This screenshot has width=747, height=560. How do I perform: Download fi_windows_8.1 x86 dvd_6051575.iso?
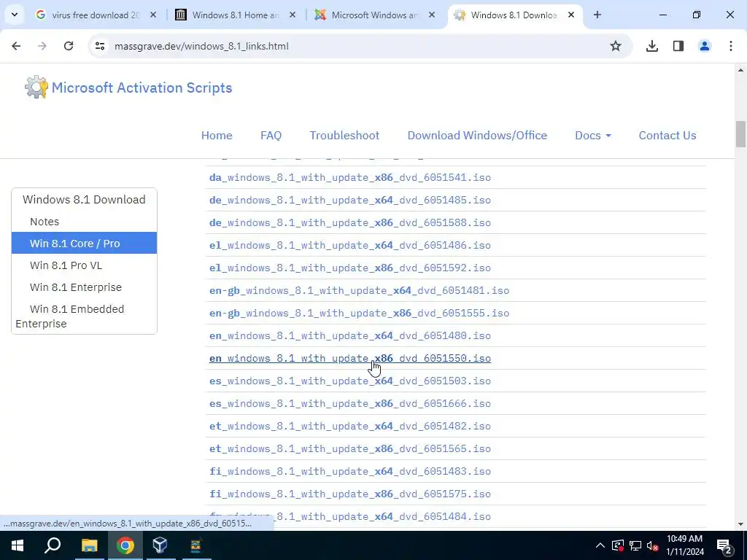pyautogui.click(x=350, y=494)
